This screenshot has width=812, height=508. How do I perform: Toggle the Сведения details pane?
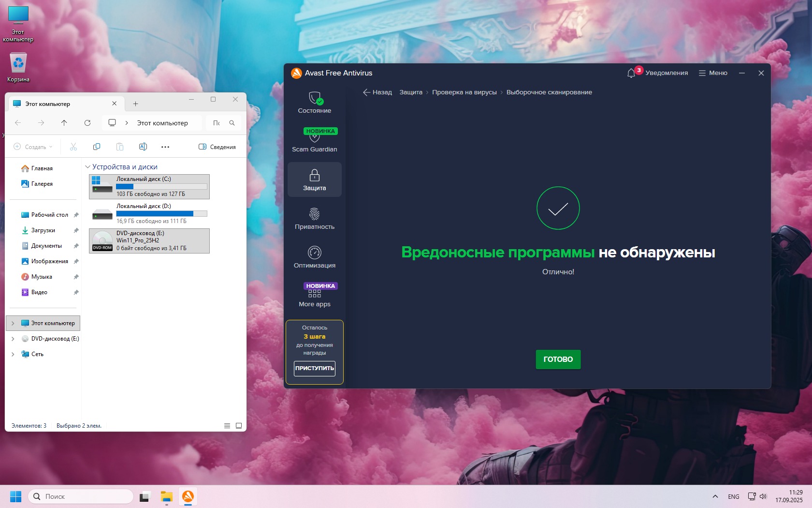point(217,147)
